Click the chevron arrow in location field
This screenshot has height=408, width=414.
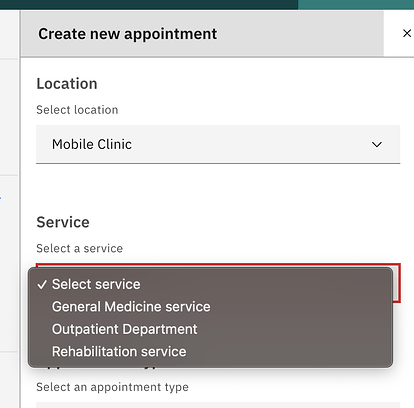pyautogui.click(x=377, y=145)
